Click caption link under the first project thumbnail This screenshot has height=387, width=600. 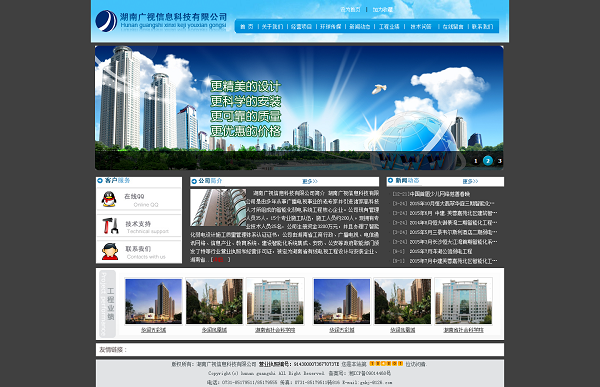pyautogui.click(x=153, y=330)
